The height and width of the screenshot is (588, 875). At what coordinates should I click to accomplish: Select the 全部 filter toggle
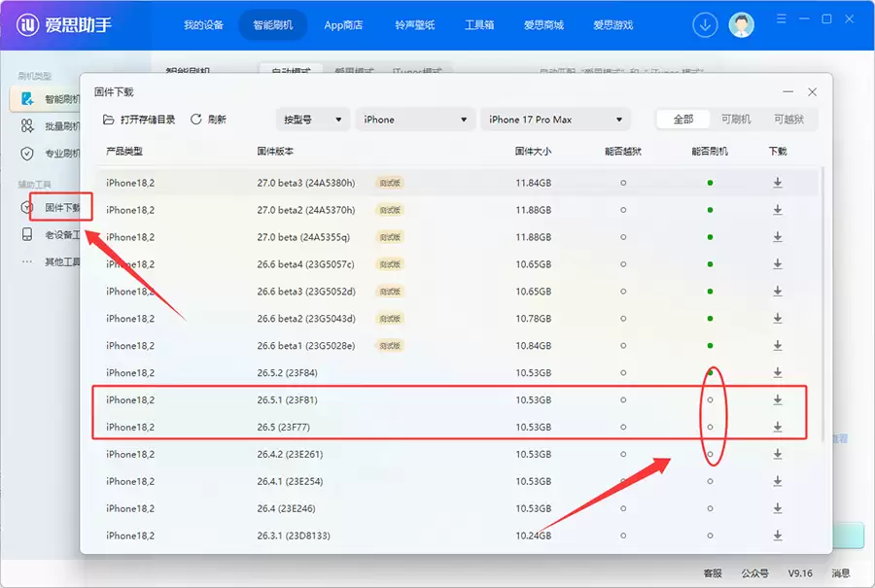point(683,120)
